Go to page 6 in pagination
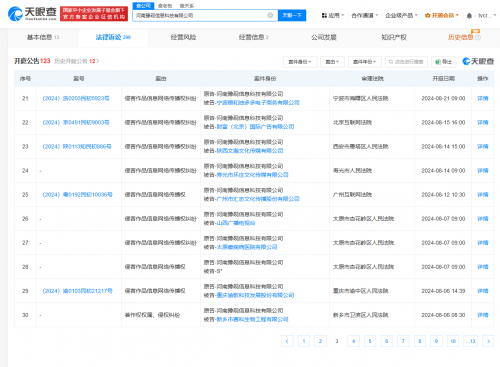The image size is (500, 367). (387, 341)
